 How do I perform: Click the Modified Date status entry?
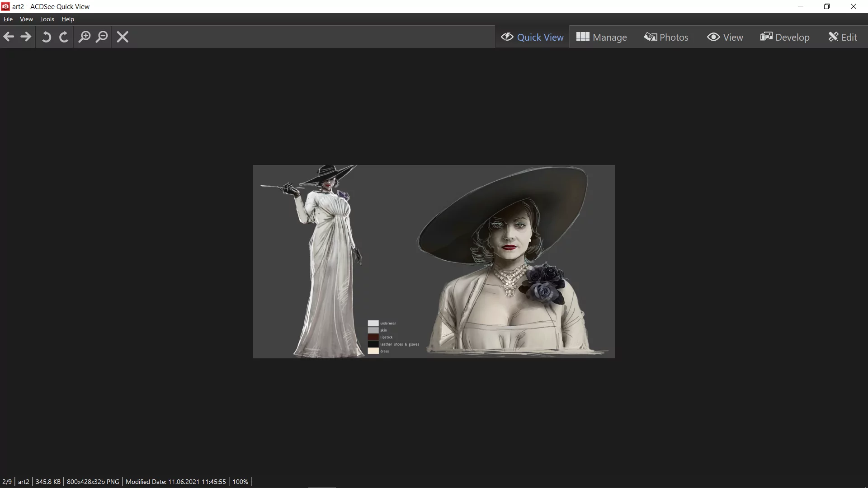pos(175,482)
